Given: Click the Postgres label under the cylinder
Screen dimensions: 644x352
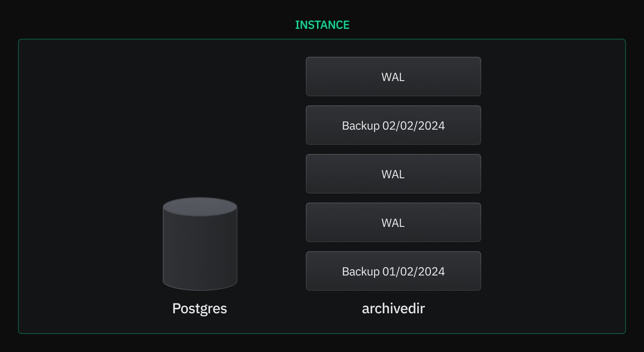Looking at the screenshot, I should (200, 308).
